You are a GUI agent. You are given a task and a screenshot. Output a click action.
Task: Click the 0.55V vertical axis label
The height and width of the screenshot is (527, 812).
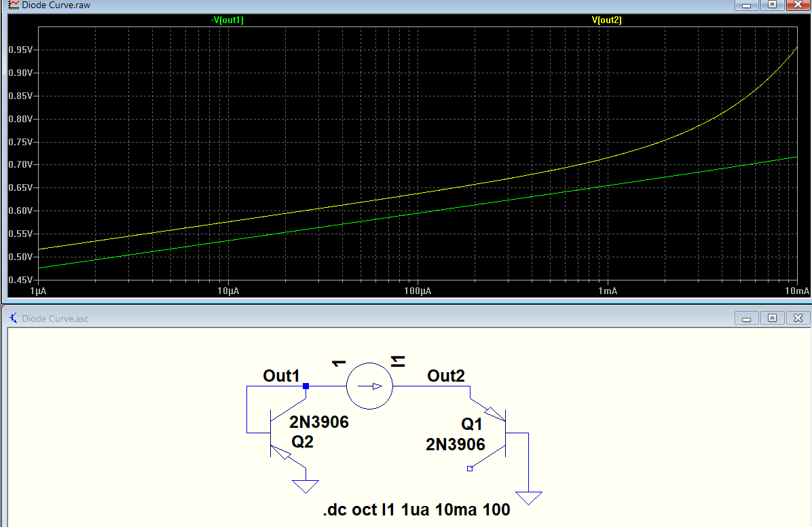click(x=21, y=234)
